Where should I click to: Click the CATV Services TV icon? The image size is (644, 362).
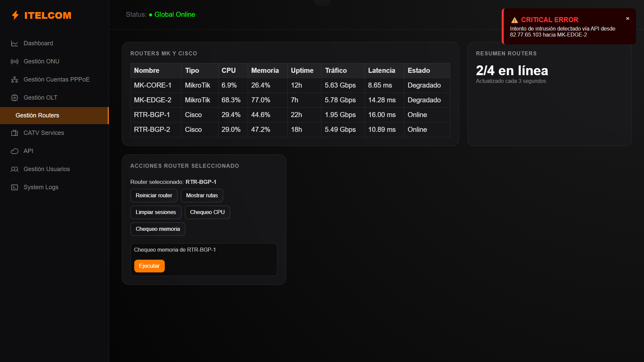[x=14, y=133]
